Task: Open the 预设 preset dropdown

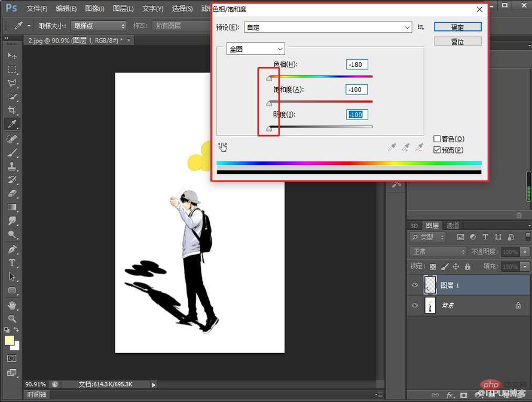Action: 328,27
